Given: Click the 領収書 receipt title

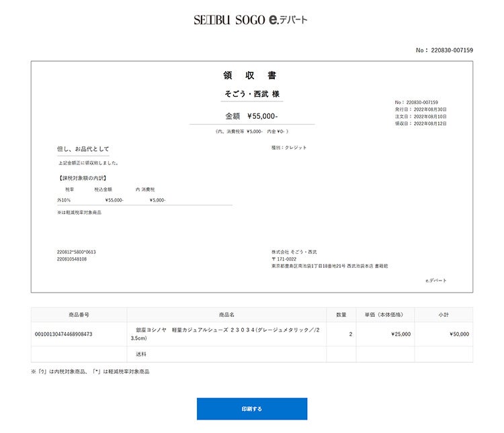Looking at the screenshot, I should (250, 75).
